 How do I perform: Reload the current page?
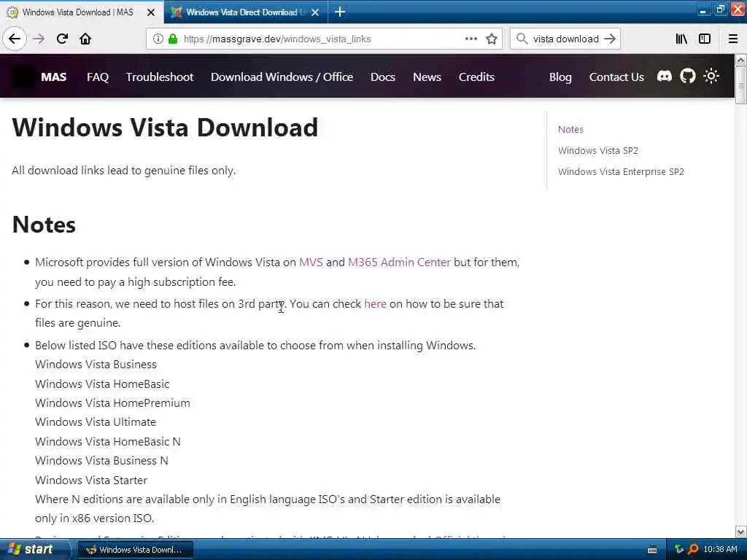[x=62, y=39]
